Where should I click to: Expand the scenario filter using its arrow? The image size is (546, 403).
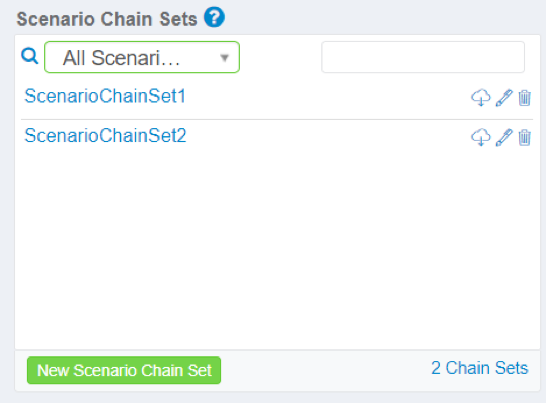(x=225, y=58)
